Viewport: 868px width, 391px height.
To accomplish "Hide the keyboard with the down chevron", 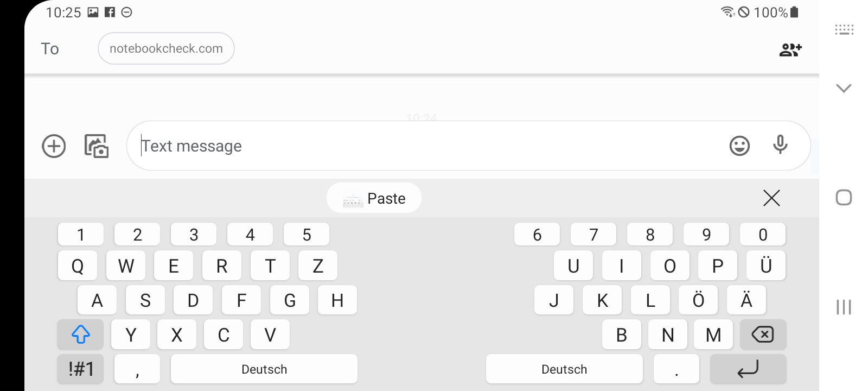I will tap(844, 88).
